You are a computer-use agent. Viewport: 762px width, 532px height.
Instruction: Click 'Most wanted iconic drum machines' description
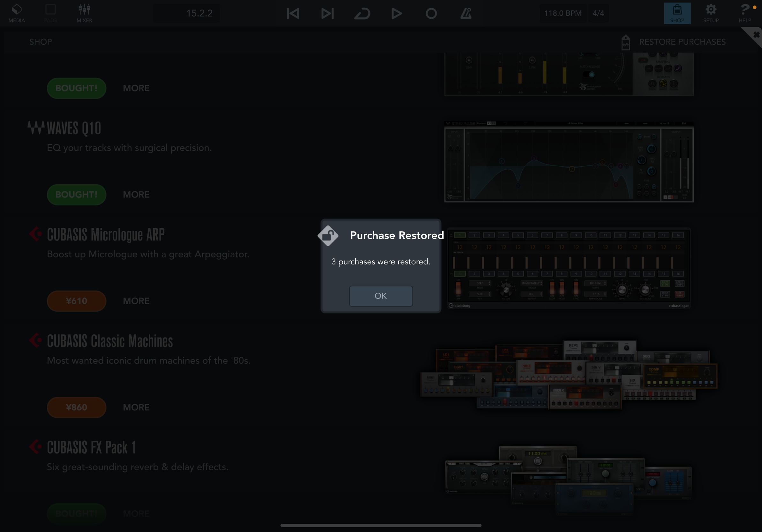tap(149, 360)
